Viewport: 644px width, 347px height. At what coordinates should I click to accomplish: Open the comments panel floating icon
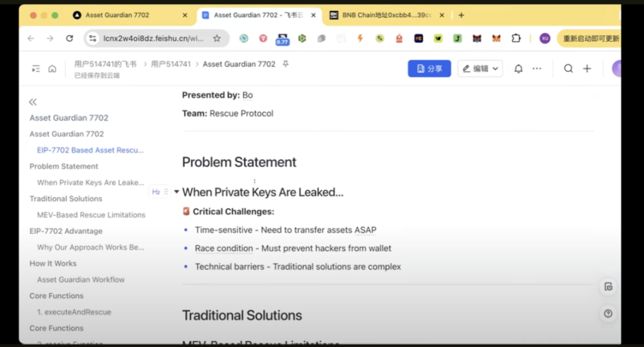click(x=608, y=287)
